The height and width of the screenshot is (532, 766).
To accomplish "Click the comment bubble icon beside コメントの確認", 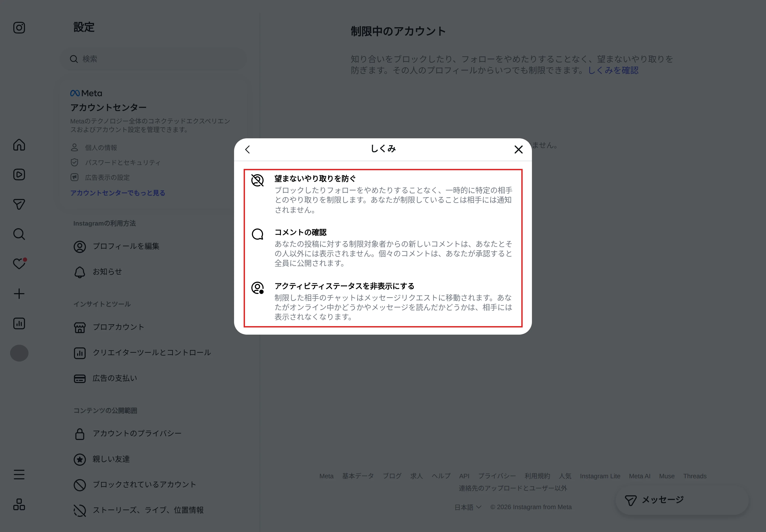I will coord(257,234).
